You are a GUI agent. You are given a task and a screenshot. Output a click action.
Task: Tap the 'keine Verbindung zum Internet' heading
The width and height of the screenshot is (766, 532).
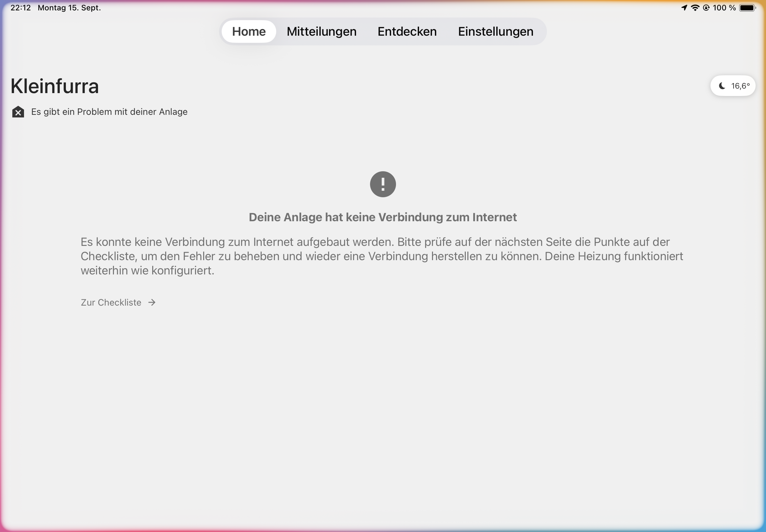tap(382, 217)
